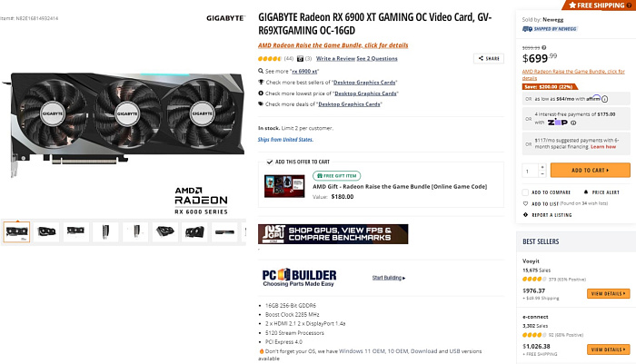
Task: Open the See 2 Questions link
Action: tap(377, 59)
